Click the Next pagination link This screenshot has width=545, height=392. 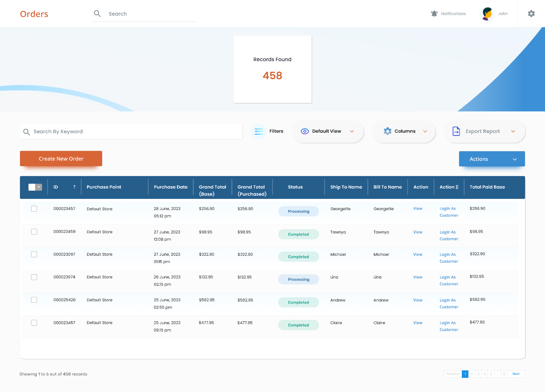(516, 374)
